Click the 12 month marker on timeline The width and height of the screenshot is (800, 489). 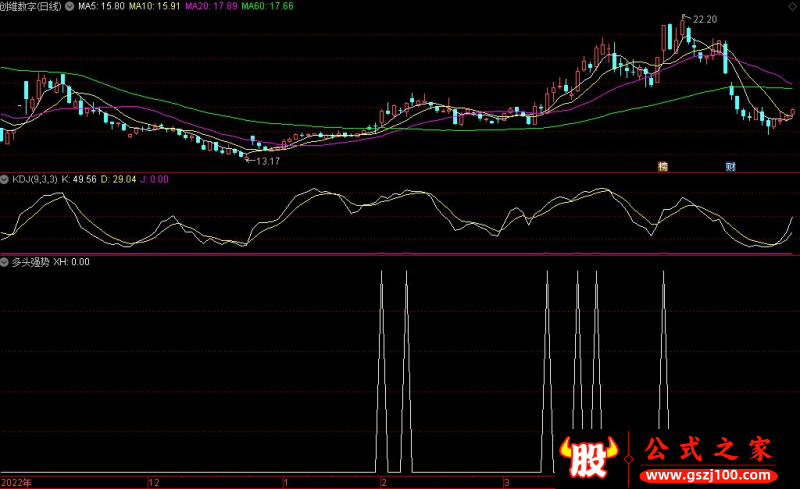[x=153, y=482]
